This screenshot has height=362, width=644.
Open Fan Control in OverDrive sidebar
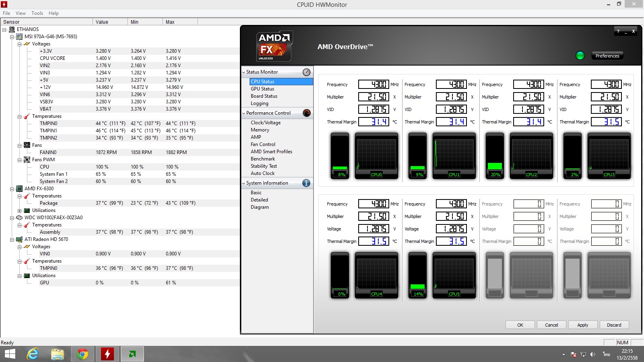pyautogui.click(x=263, y=144)
